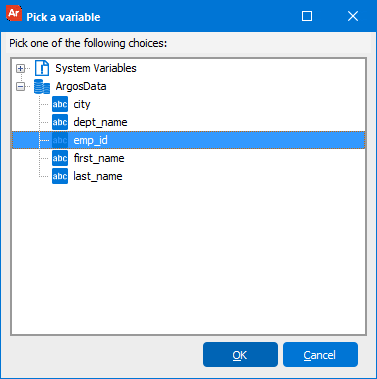Expand the System Variables node
Image resolution: width=377 pixels, height=379 pixels.
click(x=21, y=69)
